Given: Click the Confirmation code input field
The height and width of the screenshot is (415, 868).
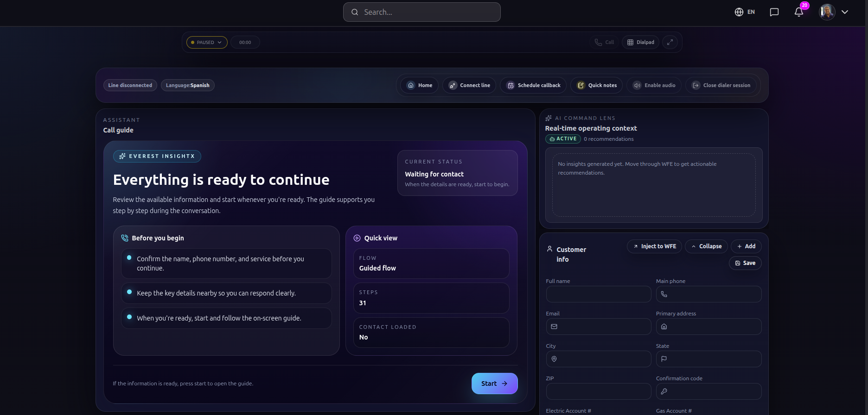Looking at the screenshot, I should pyautogui.click(x=708, y=391).
